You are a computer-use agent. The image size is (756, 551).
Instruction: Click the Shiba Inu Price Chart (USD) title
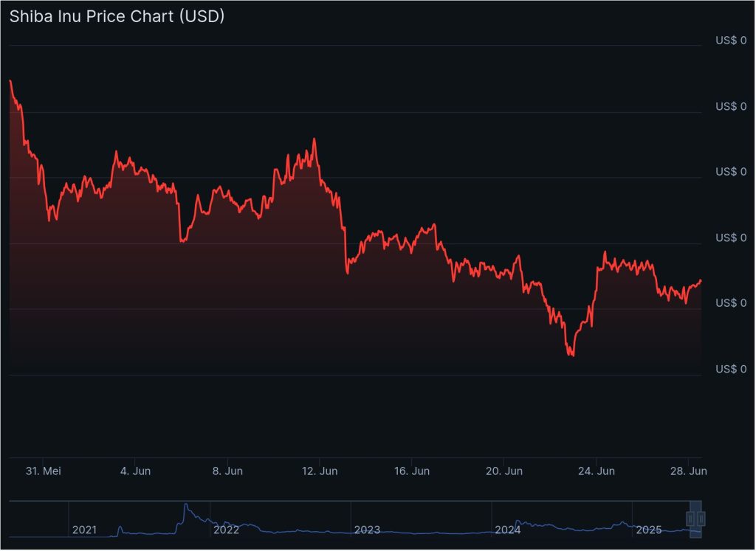(117, 16)
